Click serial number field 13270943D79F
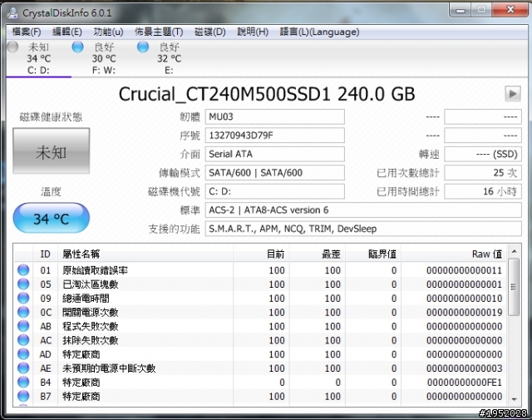Screen dimensions: 532x420 275,136
